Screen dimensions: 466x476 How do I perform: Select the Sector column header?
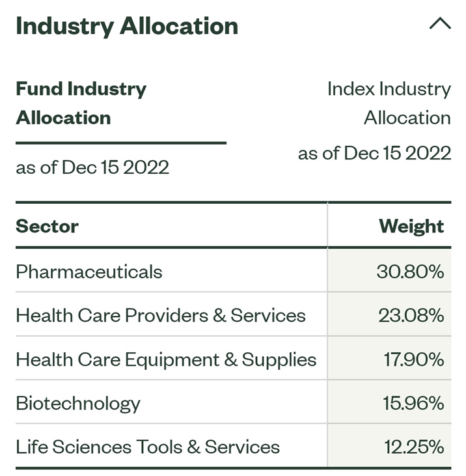coord(47,226)
